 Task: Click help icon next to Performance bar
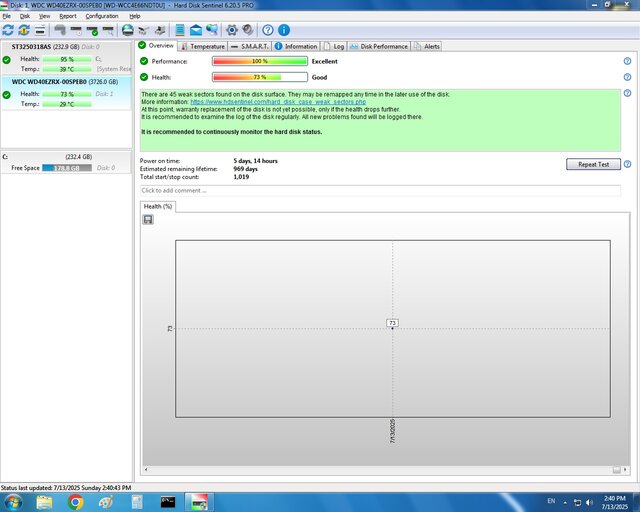628,61
